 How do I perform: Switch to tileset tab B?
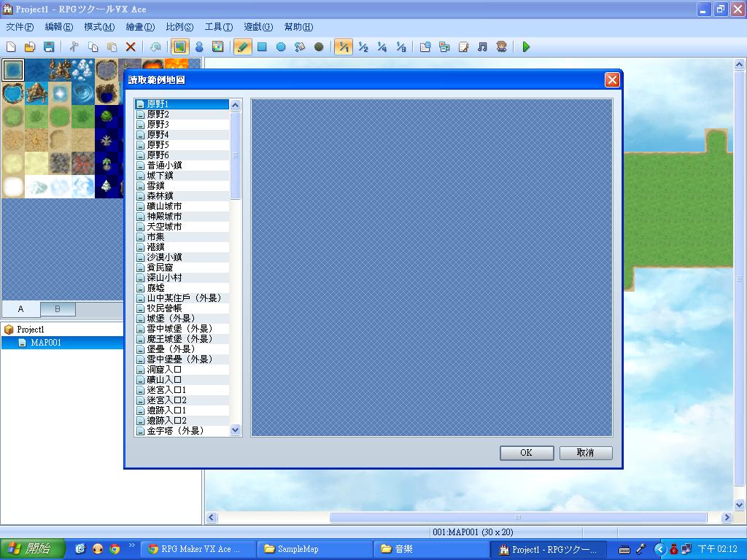pyautogui.click(x=58, y=309)
